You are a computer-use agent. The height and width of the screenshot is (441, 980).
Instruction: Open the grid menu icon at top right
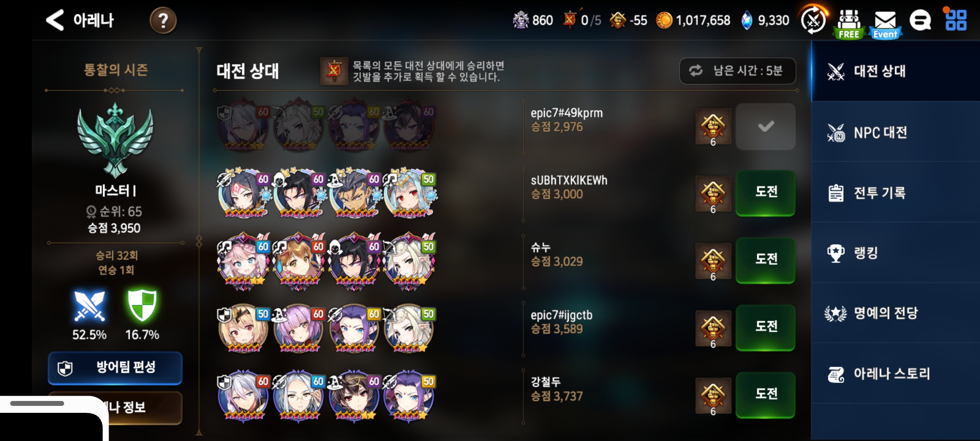pyautogui.click(x=956, y=20)
